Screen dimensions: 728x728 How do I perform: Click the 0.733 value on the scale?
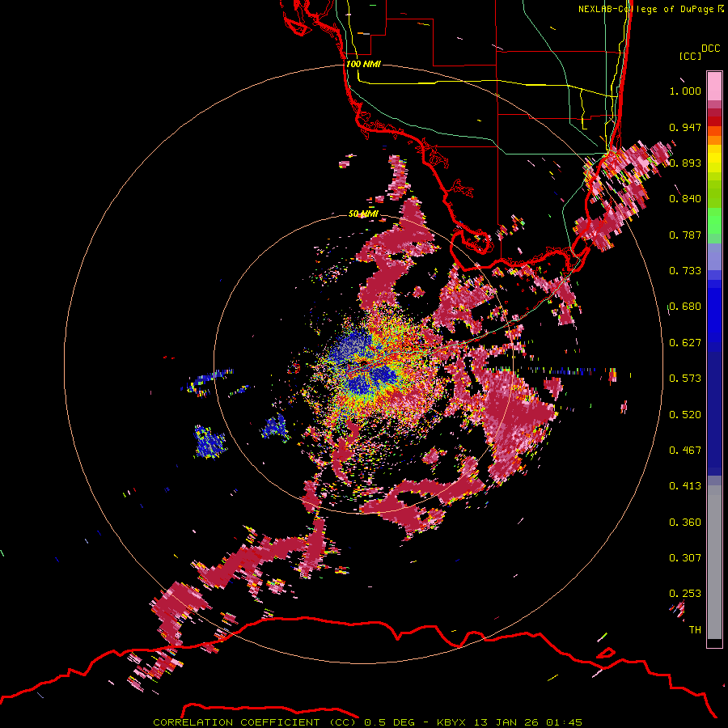[x=685, y=271]
